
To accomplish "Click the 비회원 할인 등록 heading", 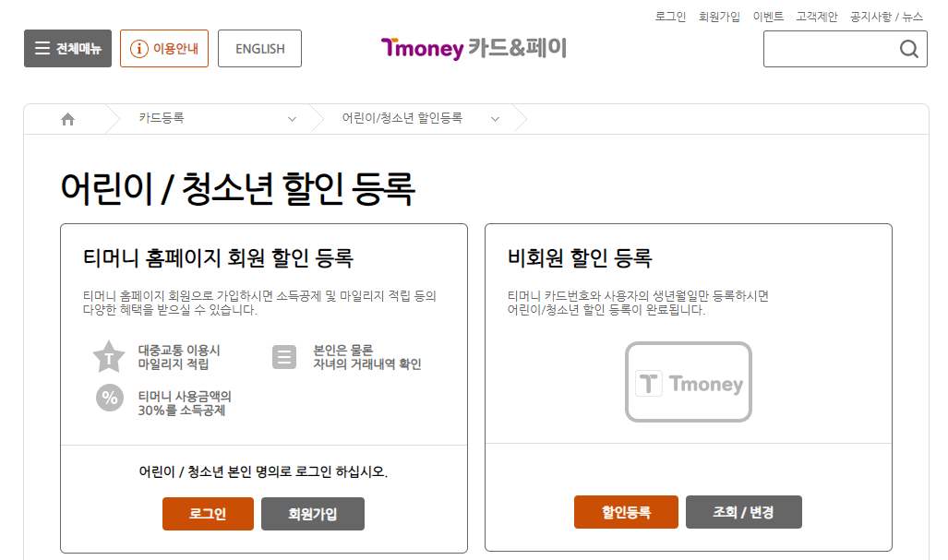I will click(x=580, y=258).
